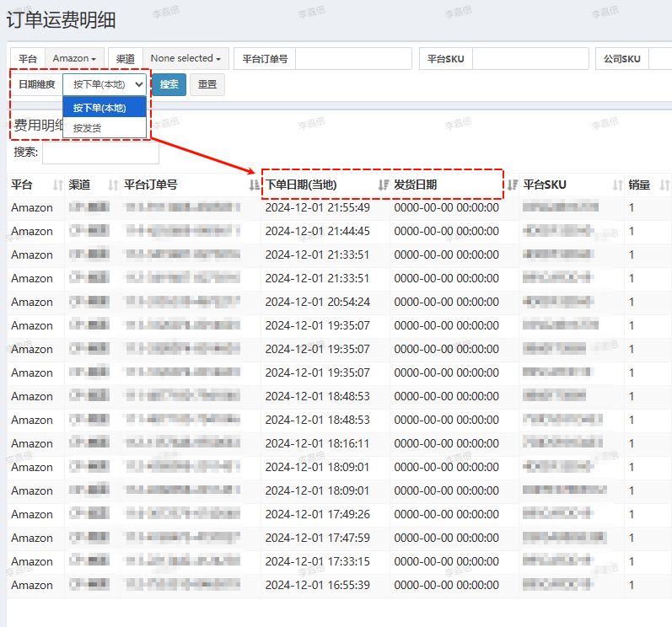The height and width of the screenshot is (627, 672).
Task: Click ship date 0000-00-00 in 20:54:24 row
Action: coord(447,302)
